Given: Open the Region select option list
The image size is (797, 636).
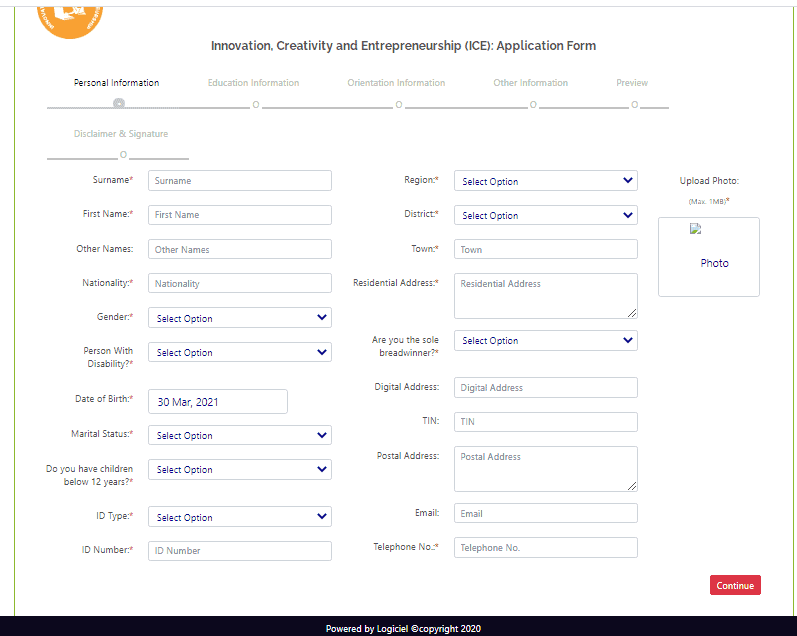Looking at the screenshot, I should tap(545, 181).
